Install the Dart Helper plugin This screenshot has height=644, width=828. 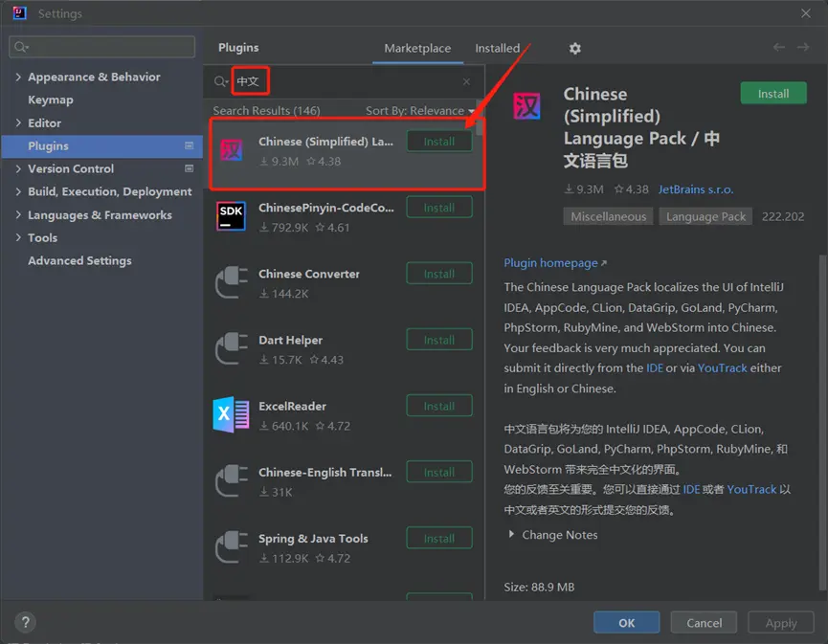(438, 340)
